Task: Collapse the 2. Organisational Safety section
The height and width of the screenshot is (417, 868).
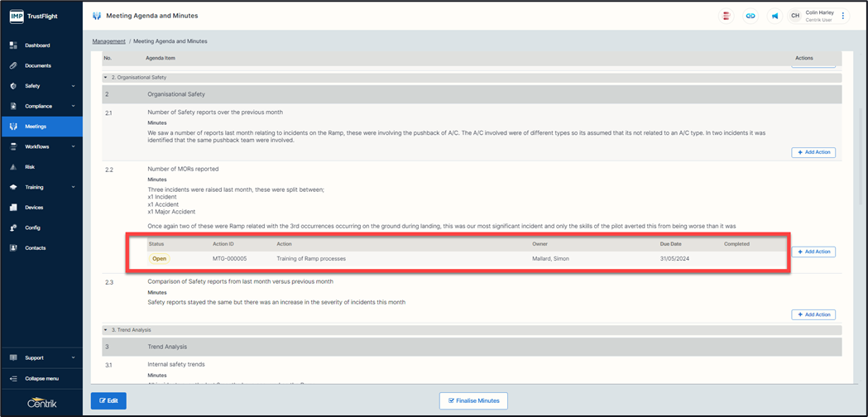Action: click(106, 78)
